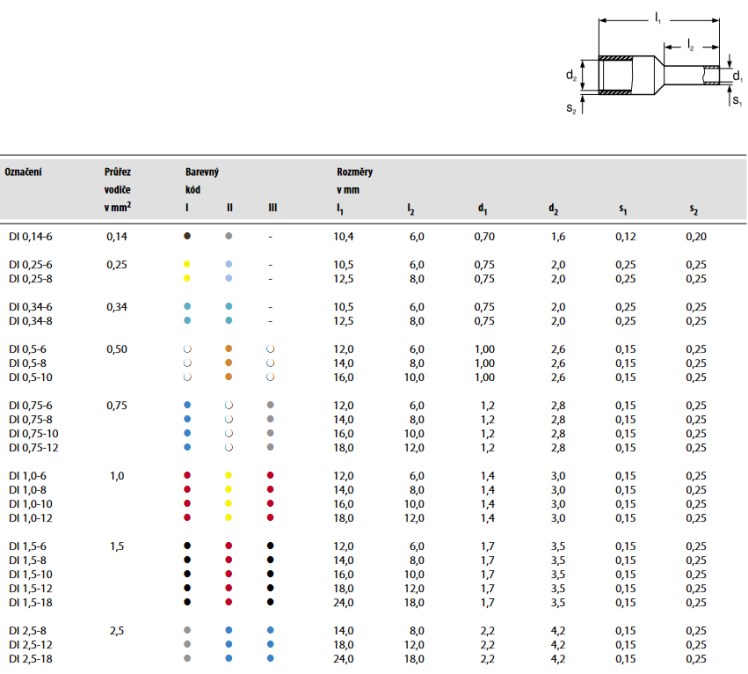Click the s1 value '0,12'
Viewport: 748px width, 674px height.
625,237
